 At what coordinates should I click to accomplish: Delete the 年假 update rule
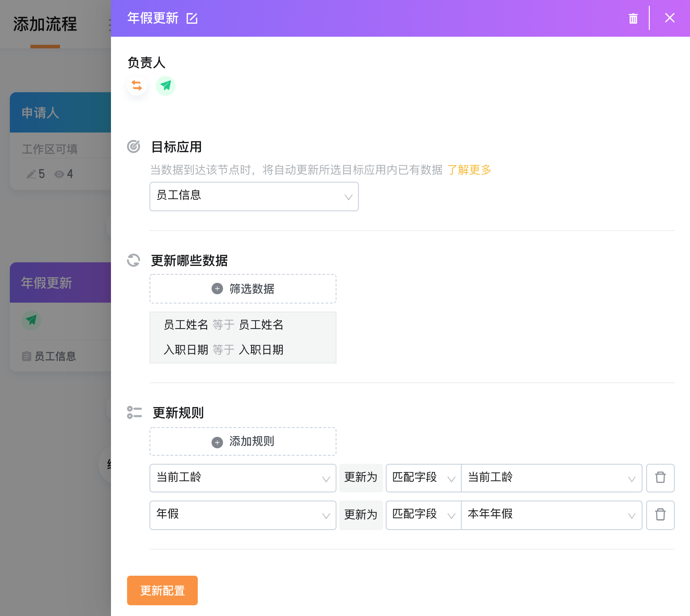click(x=660, y=515)
